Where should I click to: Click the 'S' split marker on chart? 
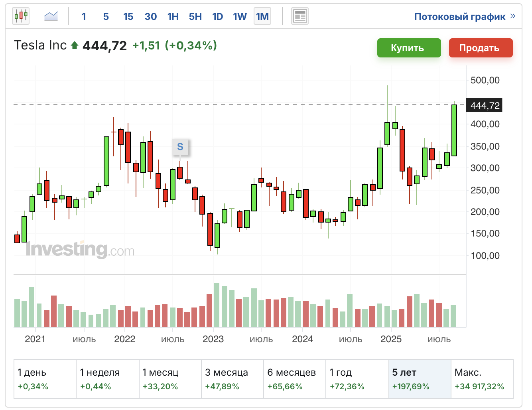coord(180,147)
